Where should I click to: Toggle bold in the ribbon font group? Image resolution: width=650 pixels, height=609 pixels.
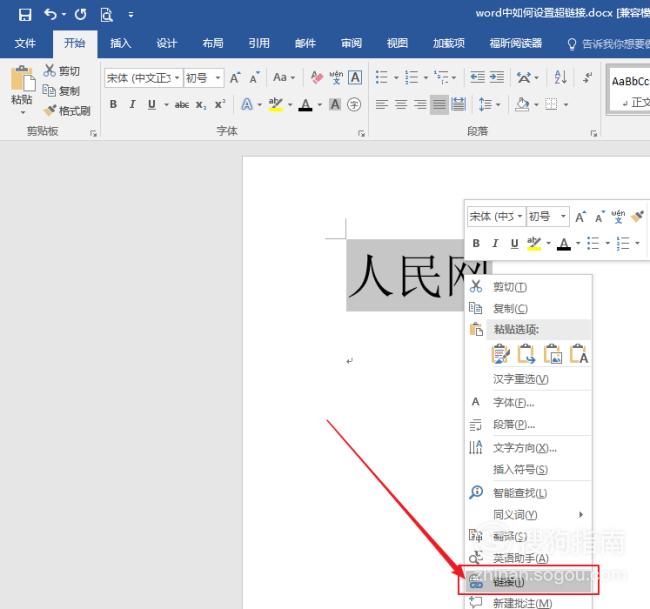click(x=113, y=104)
